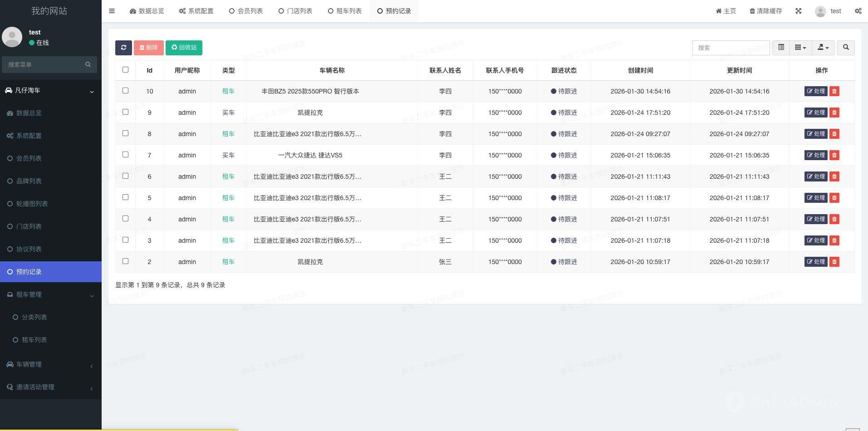Open the settings gears icon at top right

[858, 11]
